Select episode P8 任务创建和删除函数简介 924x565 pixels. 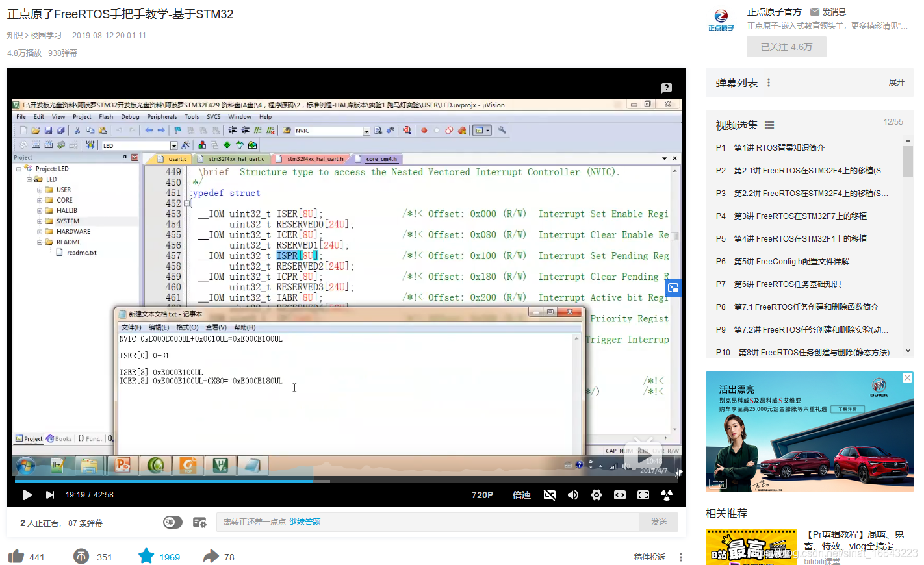[x=804, y=307]
